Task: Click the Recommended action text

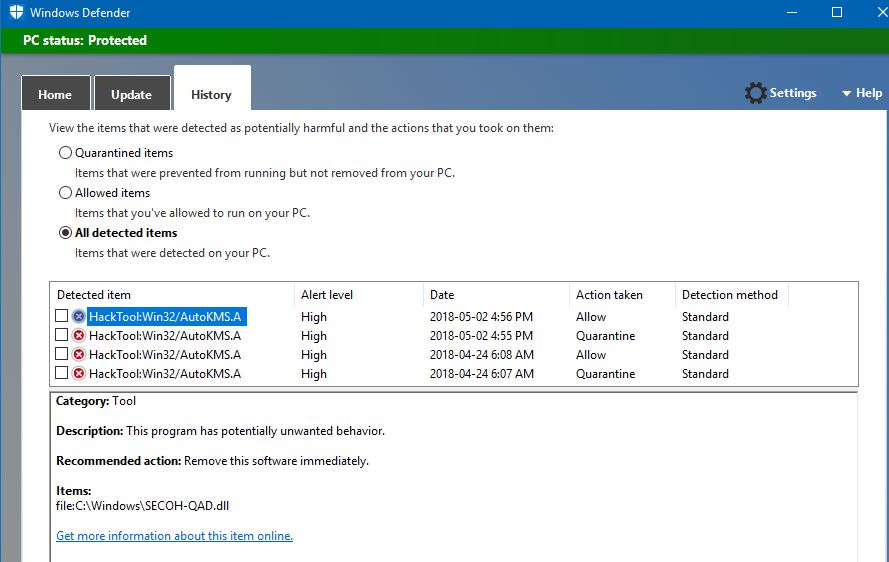Action: (x=212, y=461)
